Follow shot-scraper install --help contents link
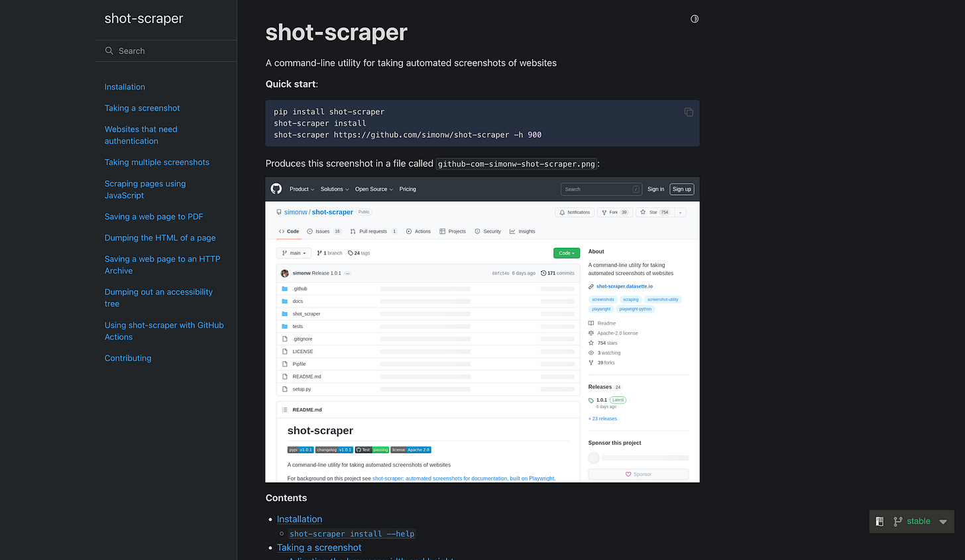This screenshot has width=965, height=560. (x=352, y=534)
